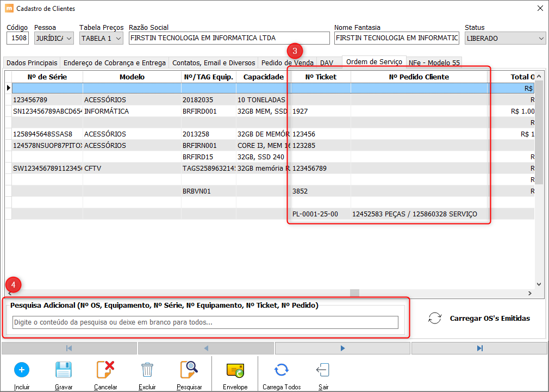Screen dimensions: 549x392
Task: Expand the Tabela Preços dropdown
Action: [x=101, y=38]
